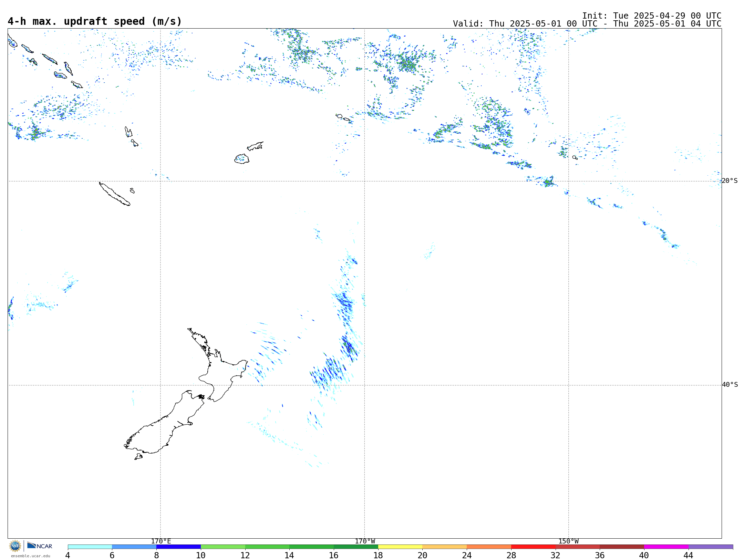Click the 40°S latitude label
The width and height of the screenshot is (744, 560).
click(730, 385)
